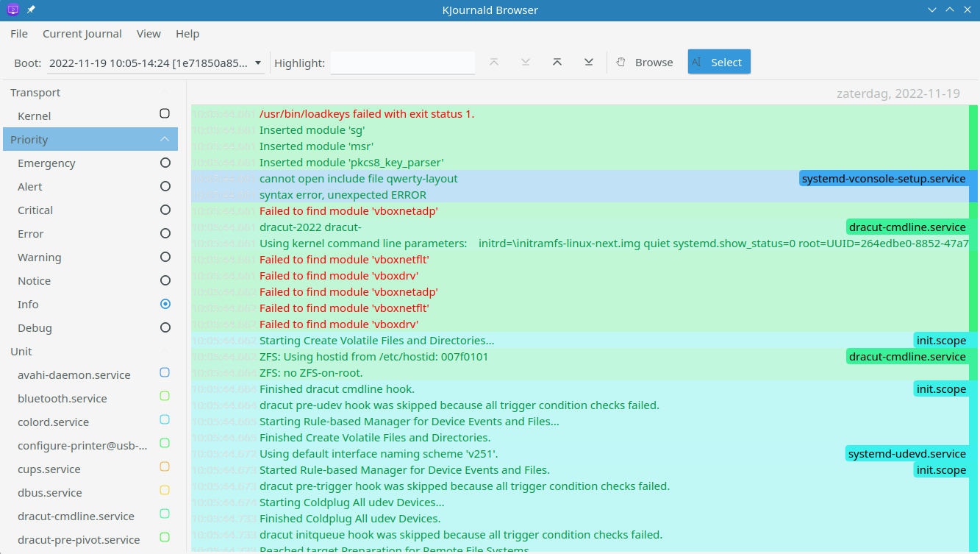This screenshot has height=554, width=980.
Task: Collapse the Unit section chevron
Action: (165, 351)
